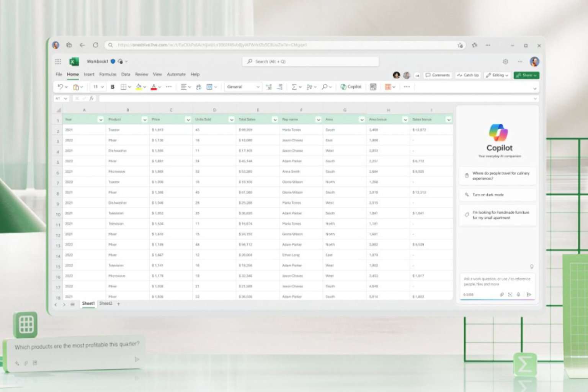This screenshot has width=588, height=392.
Task: Click the Sort and Filter icon
Action: pos(309,87)
